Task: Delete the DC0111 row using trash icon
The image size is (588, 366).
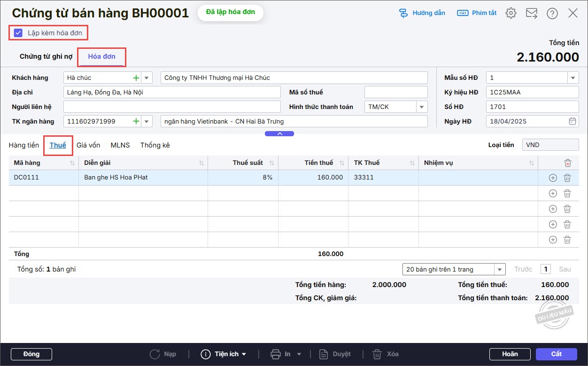Action: click(567, 178)
